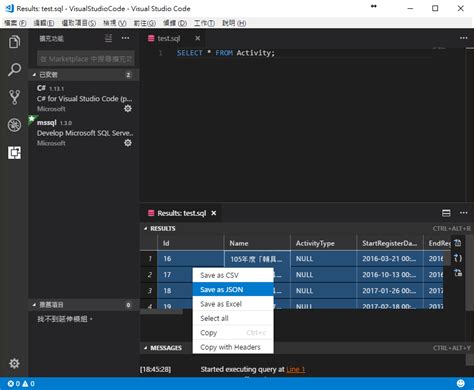This screenshot has height=390, width=474.
Task: Select the cell with Id 16
Action: tap(190, 259)
